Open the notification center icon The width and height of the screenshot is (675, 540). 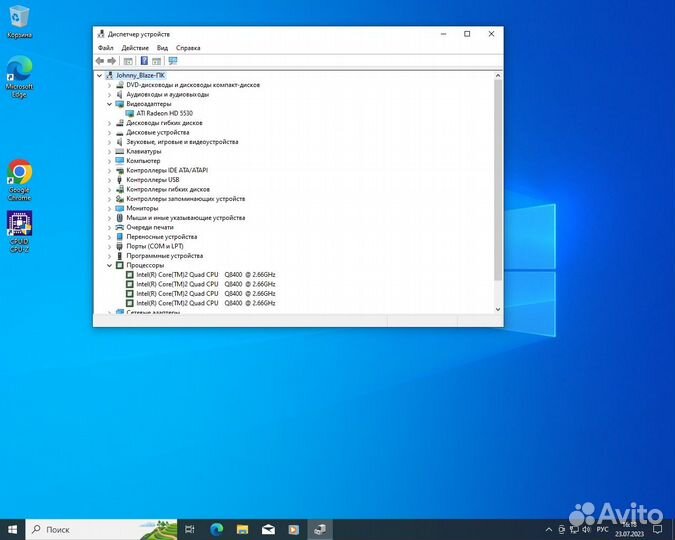(657, 529)
